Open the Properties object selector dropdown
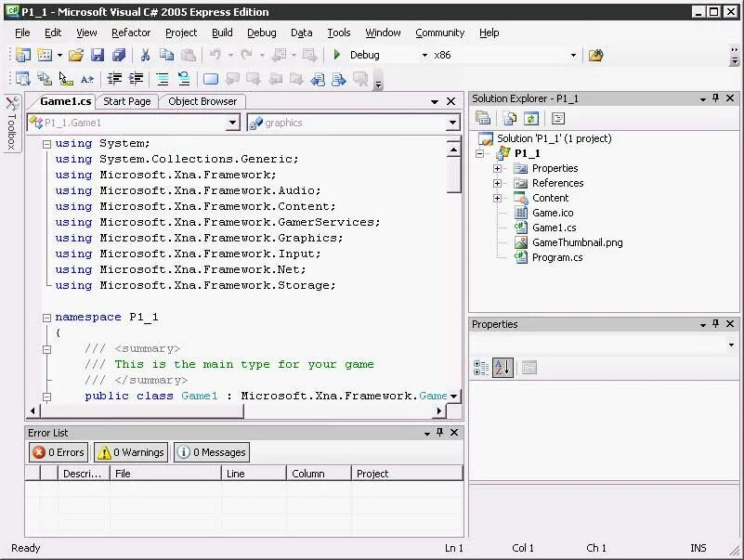 (731, 345)
